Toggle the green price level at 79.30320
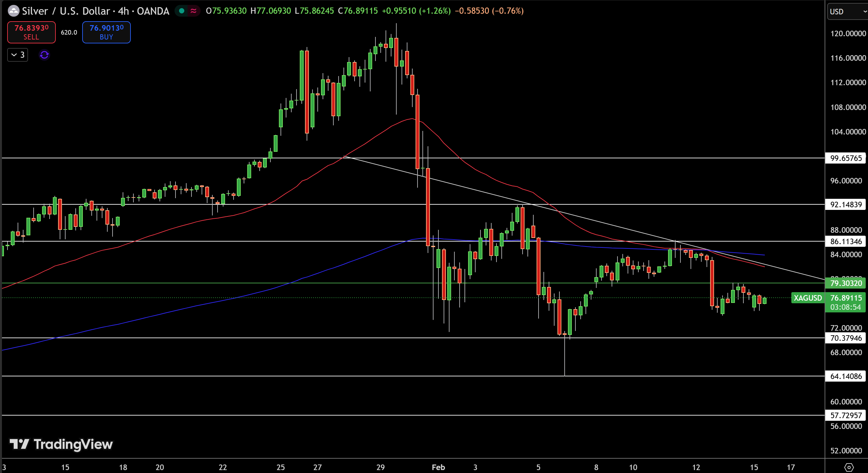The image size is (868, 473). tap(846, 283)
